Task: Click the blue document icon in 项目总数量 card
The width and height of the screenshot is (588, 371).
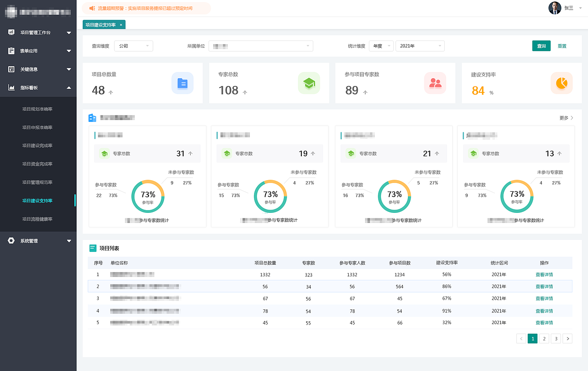Action: 182,83
